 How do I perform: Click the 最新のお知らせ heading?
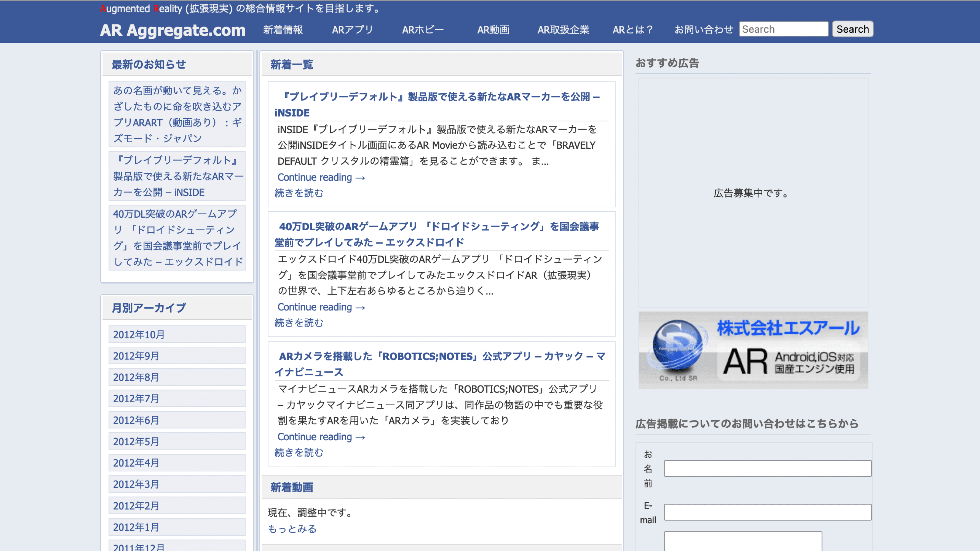149,65
